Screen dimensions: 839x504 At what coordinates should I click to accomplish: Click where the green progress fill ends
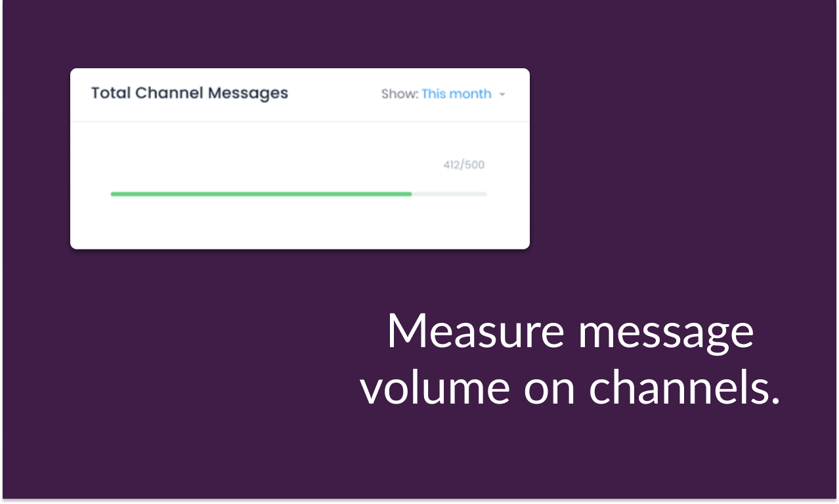411,194
